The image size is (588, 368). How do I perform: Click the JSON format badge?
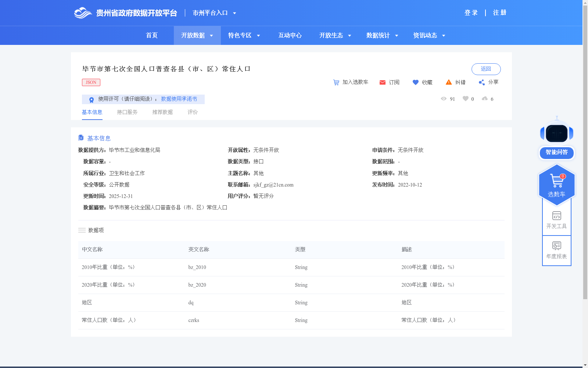click(91, 82)
